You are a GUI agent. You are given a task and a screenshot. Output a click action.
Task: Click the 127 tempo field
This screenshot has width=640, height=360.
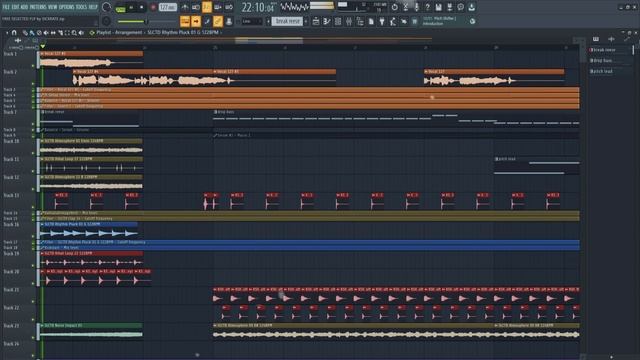(167, 7)
